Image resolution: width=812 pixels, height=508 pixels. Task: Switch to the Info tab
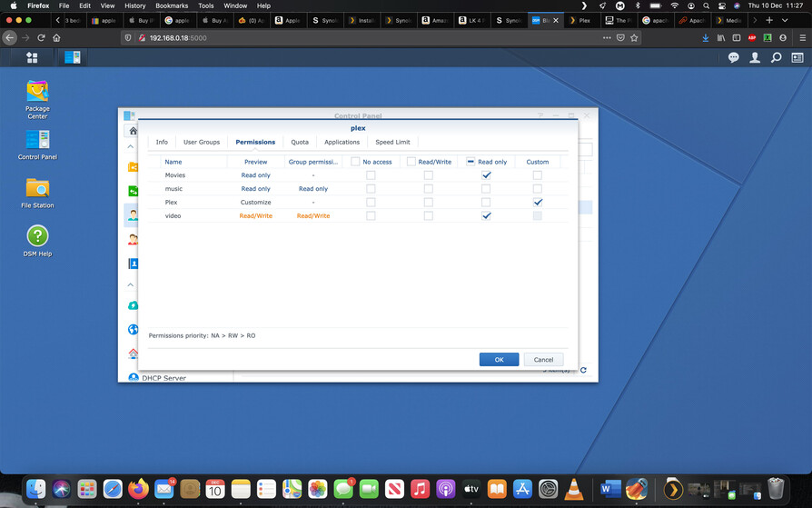click(x=162, y=142)
